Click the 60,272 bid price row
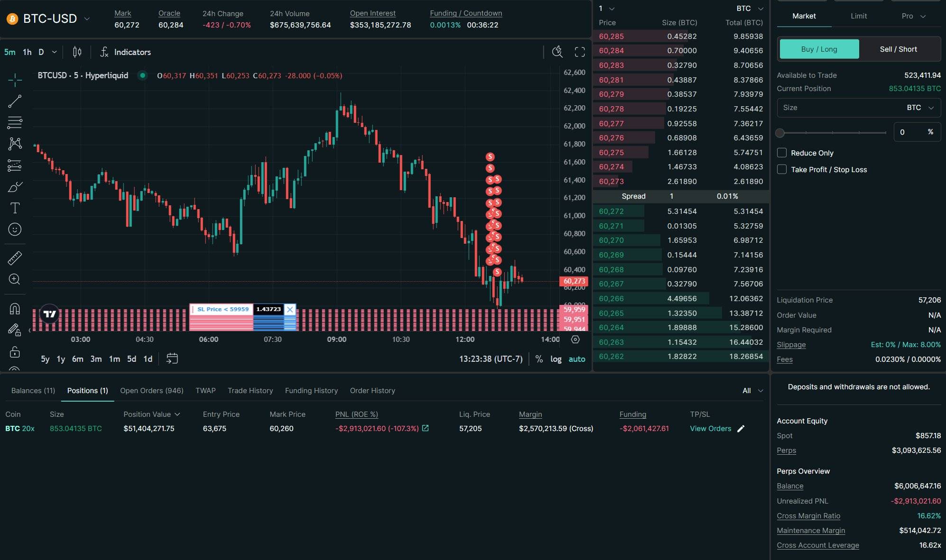Screen dimensions: 946x560 (x=681, y=211)
